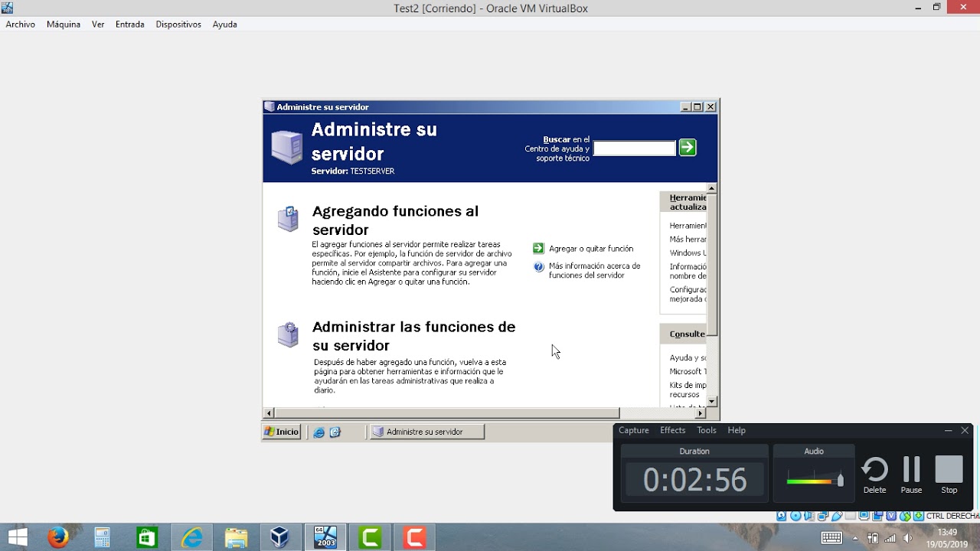This screenshot has height=551, width=980.
Task: Show hidden system tray icons
Action: coord(855,538)
